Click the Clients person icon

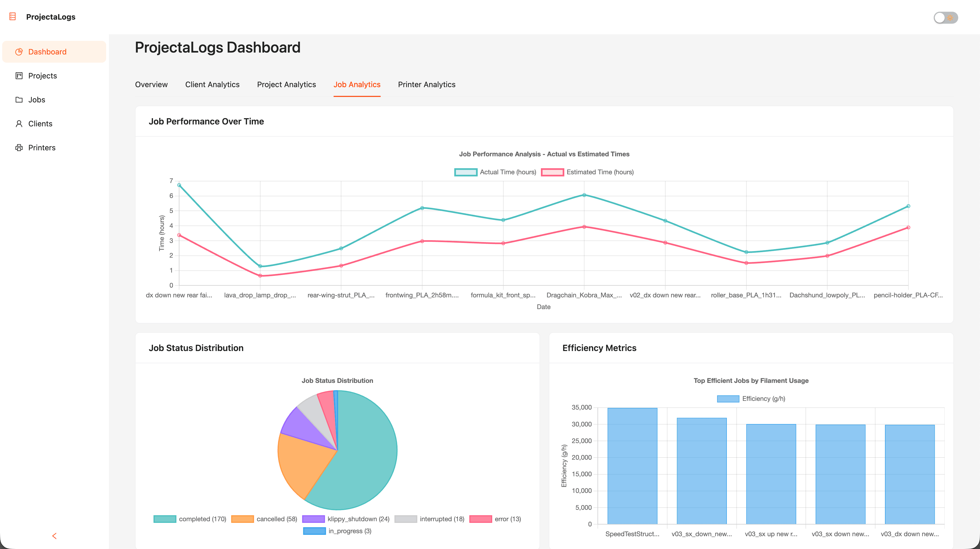[x=19, y=124]
